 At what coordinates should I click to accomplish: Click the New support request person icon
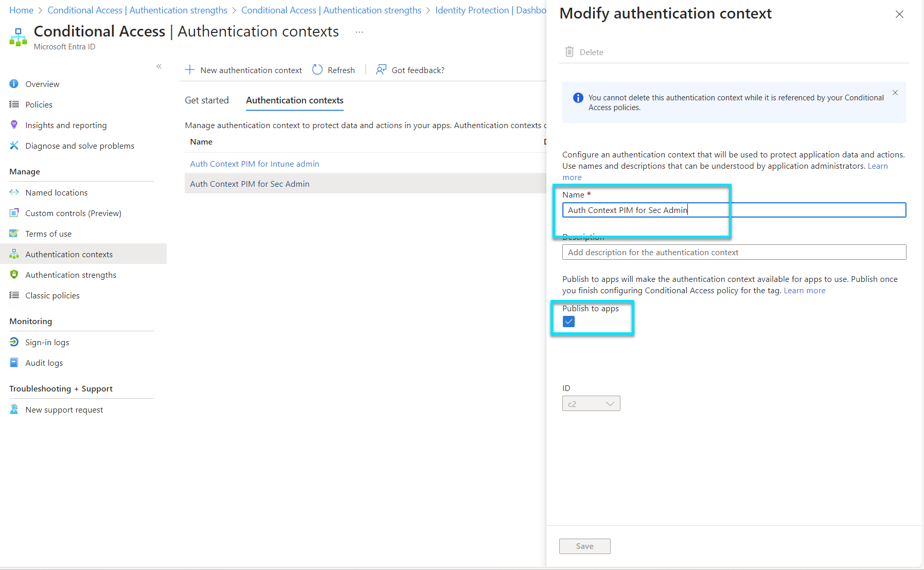coord(14,409)
